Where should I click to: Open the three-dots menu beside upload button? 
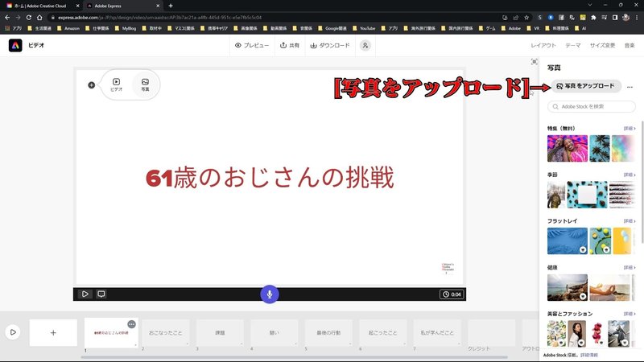click(x=630, y=87)
